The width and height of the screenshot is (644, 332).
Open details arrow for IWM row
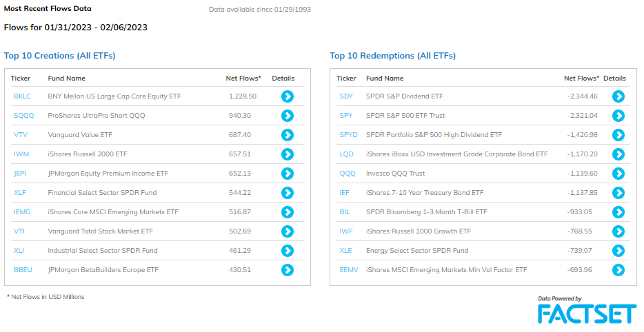tap(288, 154)
